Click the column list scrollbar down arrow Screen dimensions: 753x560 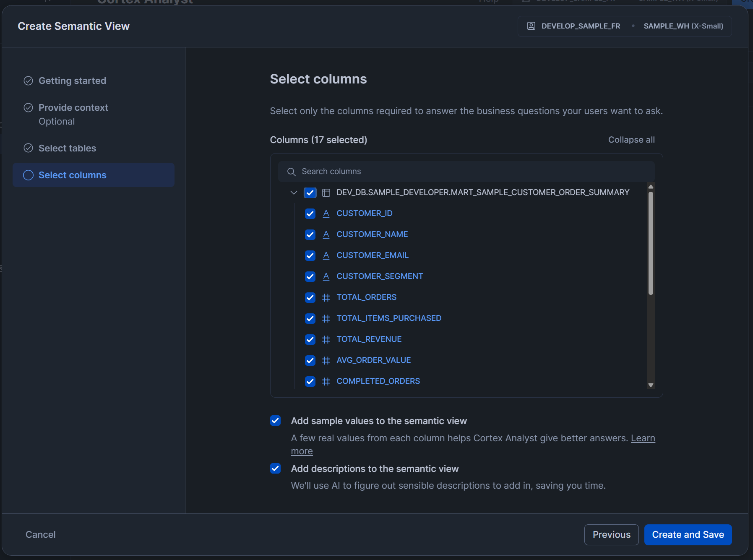point(651,385)
